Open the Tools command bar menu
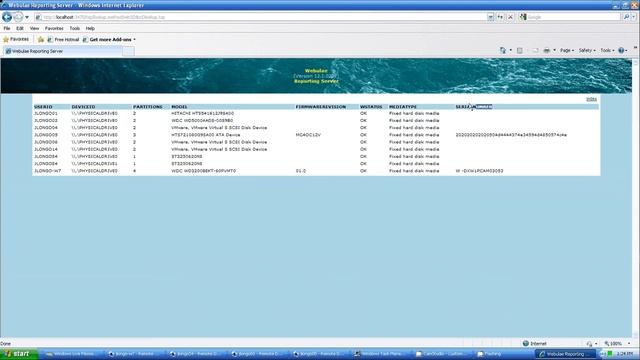 [x=607, y=50]
